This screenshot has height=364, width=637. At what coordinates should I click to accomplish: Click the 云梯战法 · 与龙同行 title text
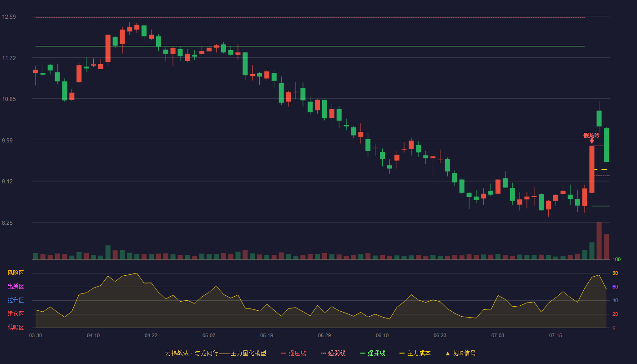coord(192,353)
